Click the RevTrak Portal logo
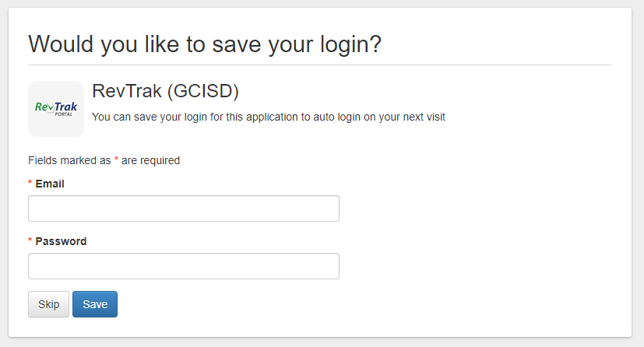This screenshot has height=347, width=644. [56, 108]
